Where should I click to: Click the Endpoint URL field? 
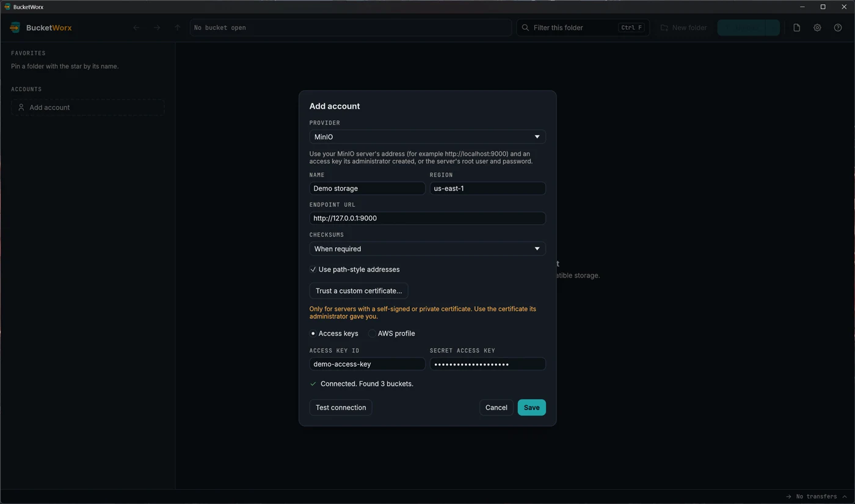click(x=428, y=218)
